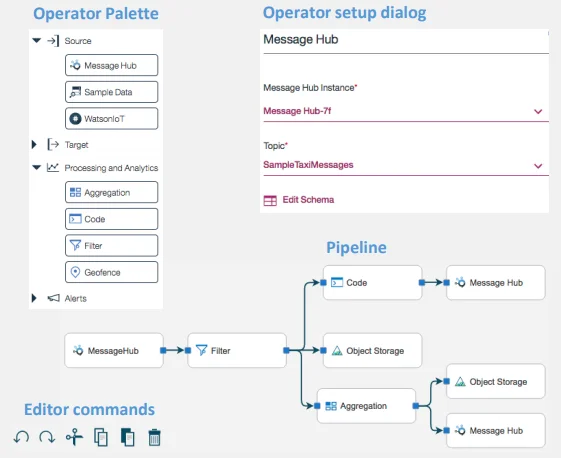Click the delete trash can icon
Image resolution: width=561 pixels, height=458 pixels.
click(x=154, y=437)
